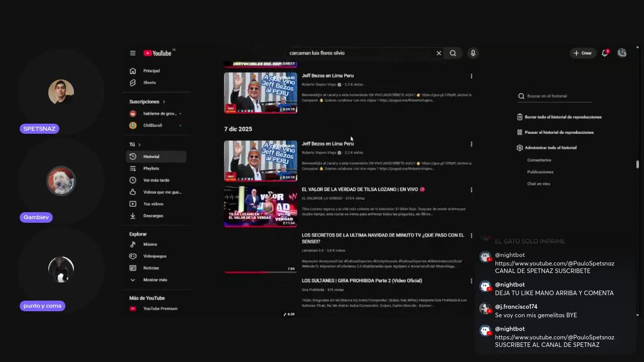Click the SPETSNAZ name label

pyautogui.click(x=39, y=129)
